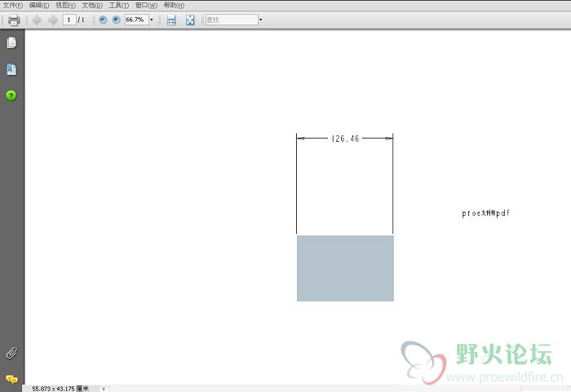571x392 pixels.
Task: Click the proe文转pdf annotation text
Action: (485, 214)
